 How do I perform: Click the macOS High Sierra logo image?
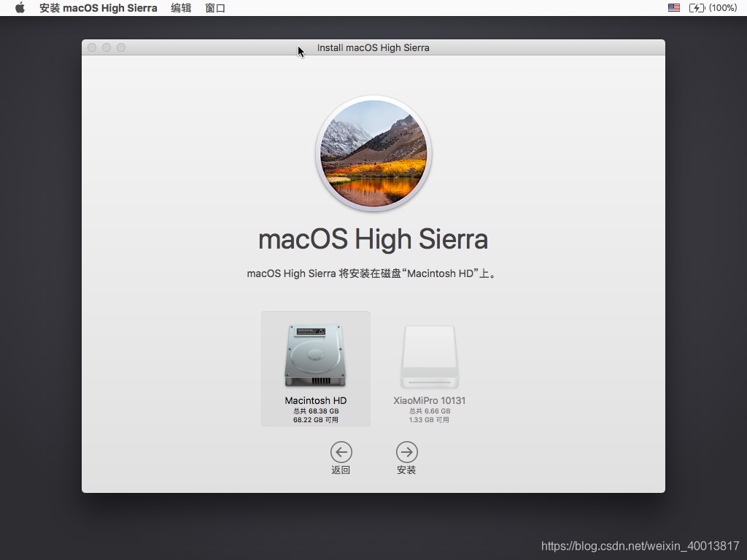point(373,153)
